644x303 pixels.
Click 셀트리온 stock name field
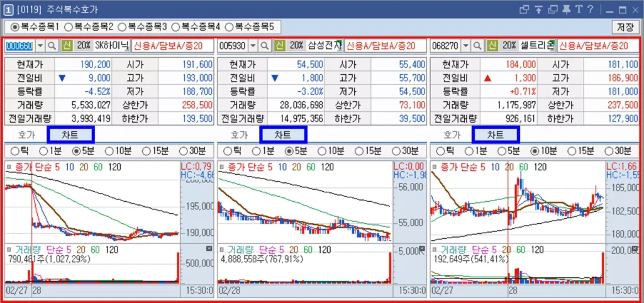point(537,45)
